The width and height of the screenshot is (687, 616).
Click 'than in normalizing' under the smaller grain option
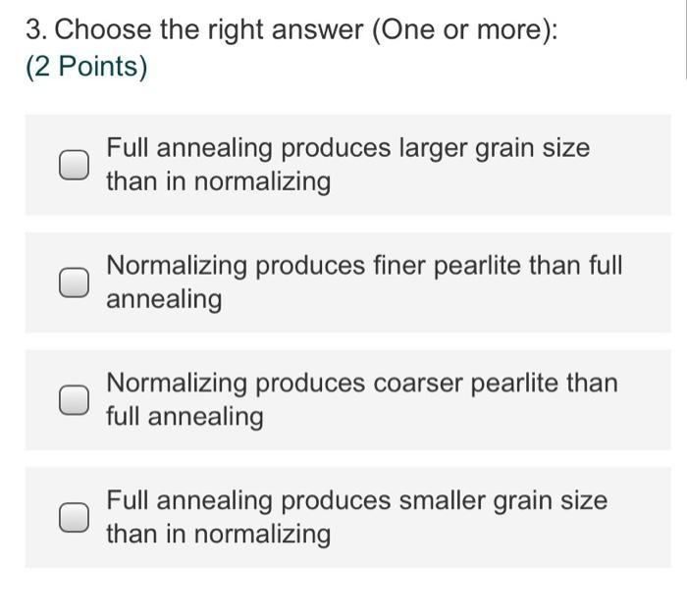218,535
